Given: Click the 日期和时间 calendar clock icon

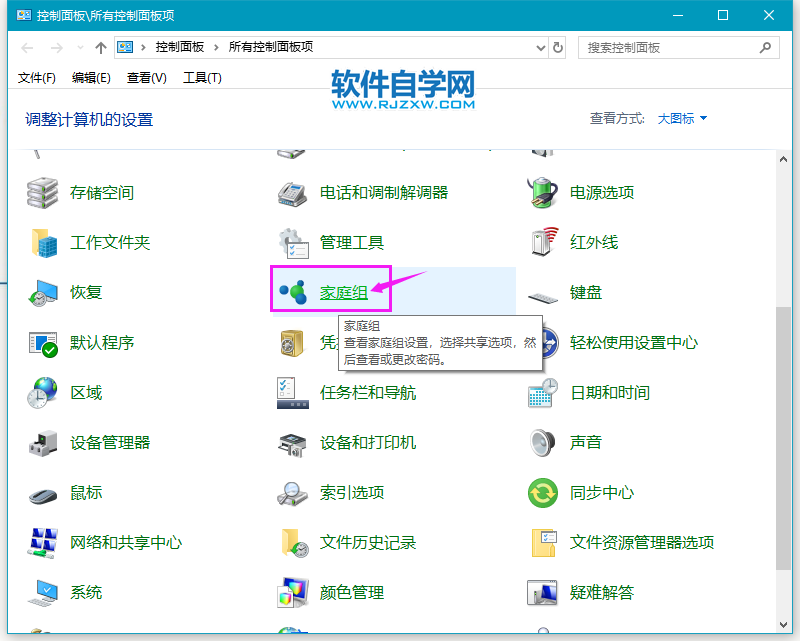Looking at the screenshot, I should [x=542, y=392].
